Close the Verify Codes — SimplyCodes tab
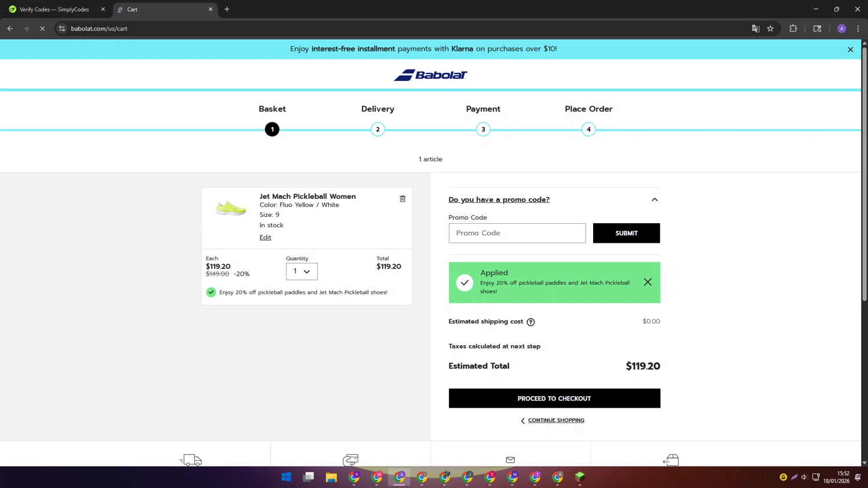 pos(103,9)
